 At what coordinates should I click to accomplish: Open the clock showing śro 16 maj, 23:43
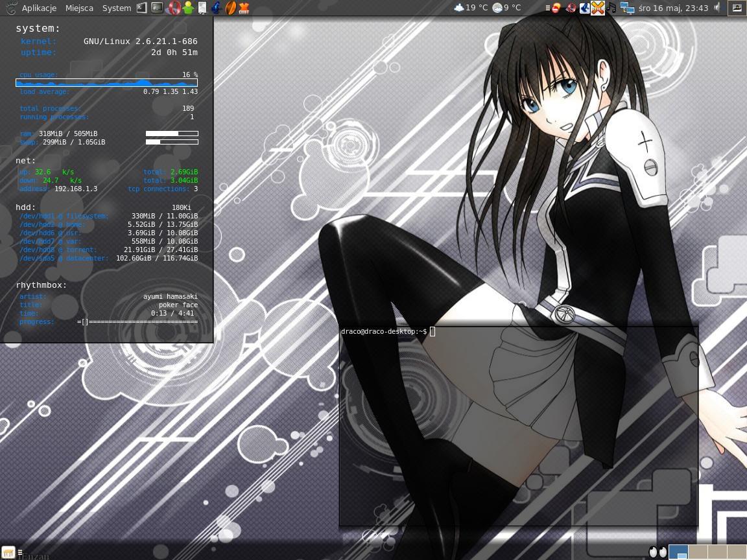pos(673,8)
